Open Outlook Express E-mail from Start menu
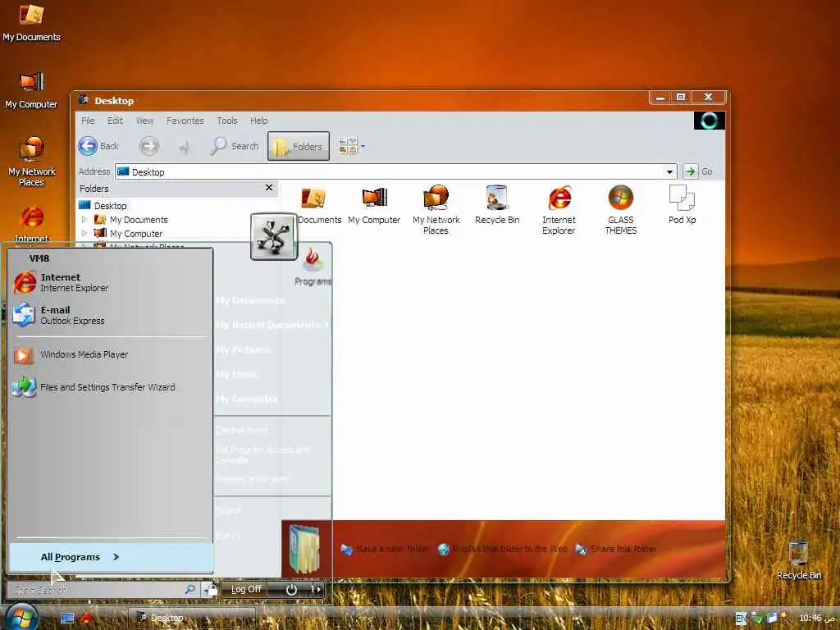This screenshot has height=630, width=840. pyautogui.click(x=110, y=315)
